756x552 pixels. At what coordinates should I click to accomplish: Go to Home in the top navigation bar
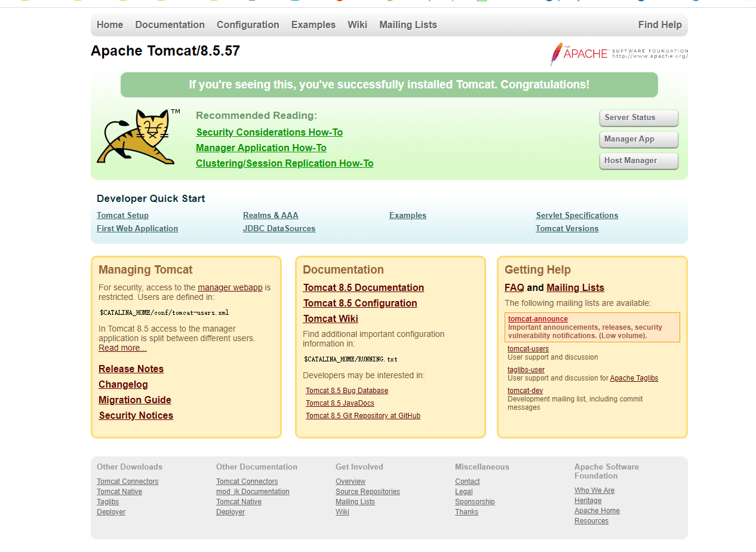click(x=110, y=24)
